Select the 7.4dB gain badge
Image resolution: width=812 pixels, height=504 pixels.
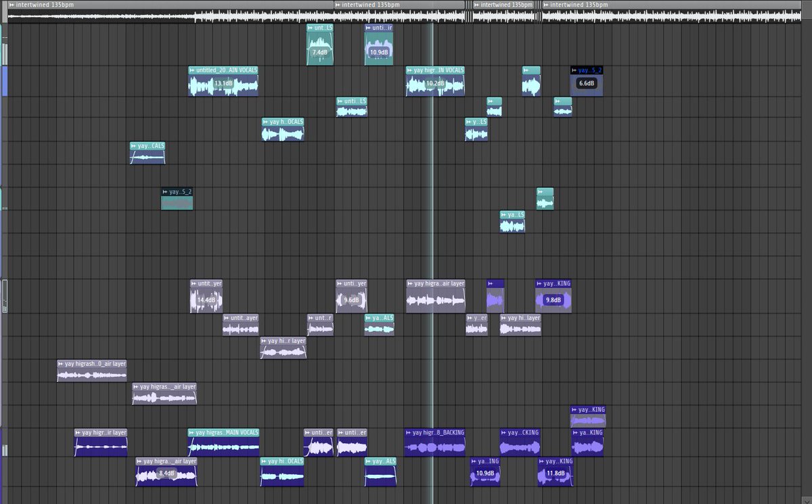coord(320,52)
